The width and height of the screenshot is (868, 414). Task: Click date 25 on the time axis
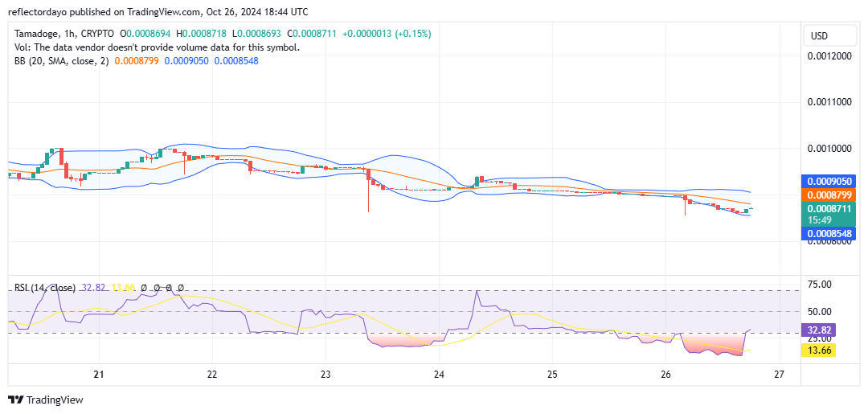[x=553, y=375]
